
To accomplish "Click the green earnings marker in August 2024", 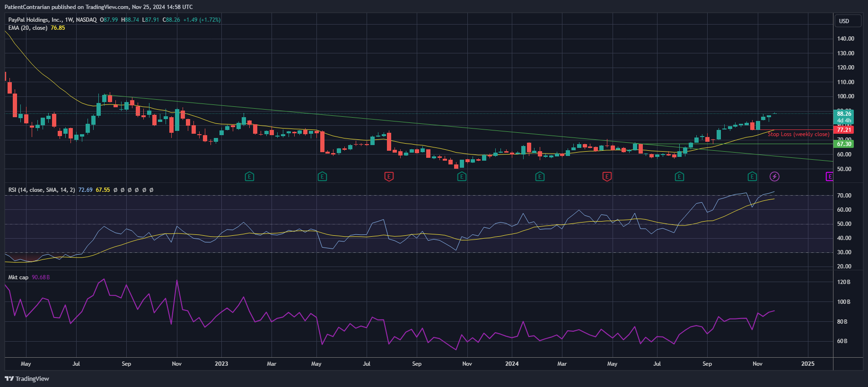I will 679,177.
